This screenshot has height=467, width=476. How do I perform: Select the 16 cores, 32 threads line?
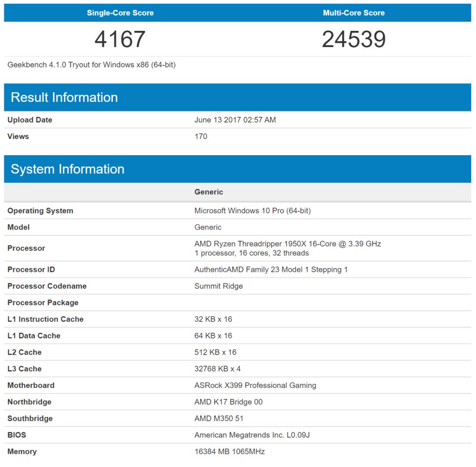(252, 253)
